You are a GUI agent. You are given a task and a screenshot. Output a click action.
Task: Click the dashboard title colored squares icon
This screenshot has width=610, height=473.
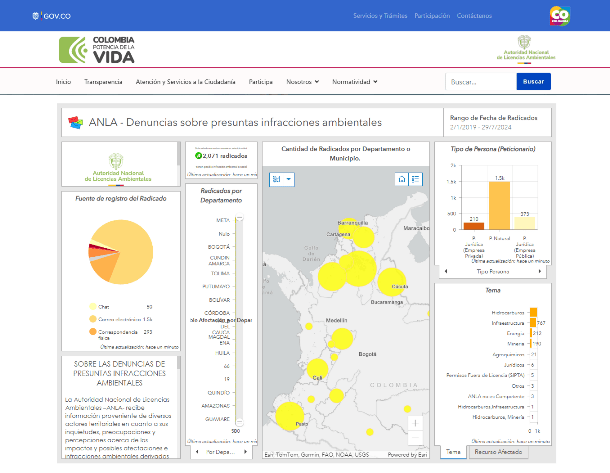[75, 122]
